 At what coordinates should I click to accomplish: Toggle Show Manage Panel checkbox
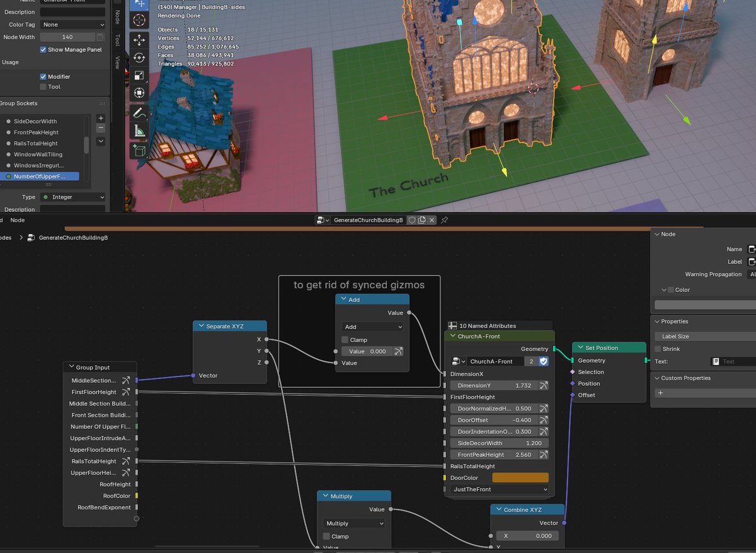(43, 50)
